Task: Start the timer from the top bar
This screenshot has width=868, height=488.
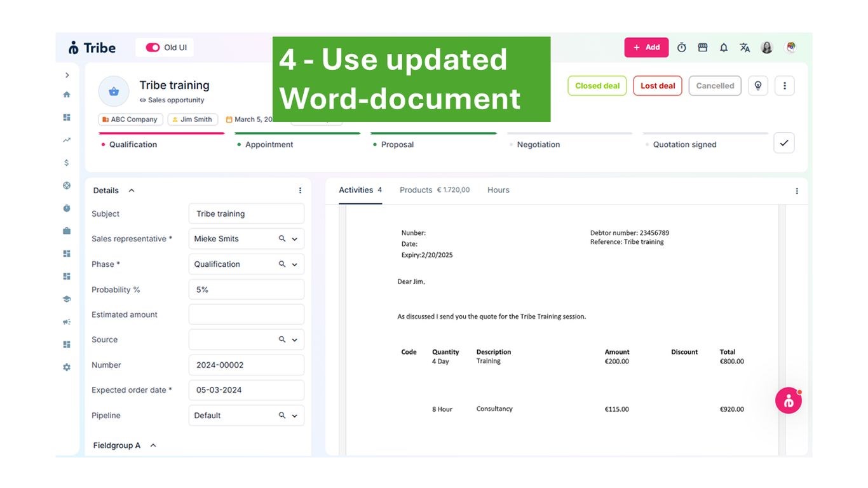Action: [682, 48]
